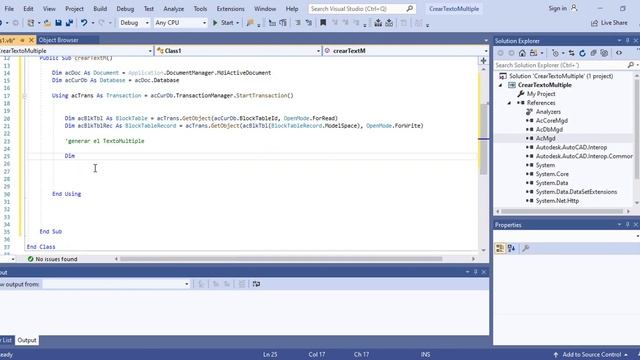Image resolution: width=640 pixels, height=360 pixels.
Task: Open the File menu
Action: pos(9,9)
